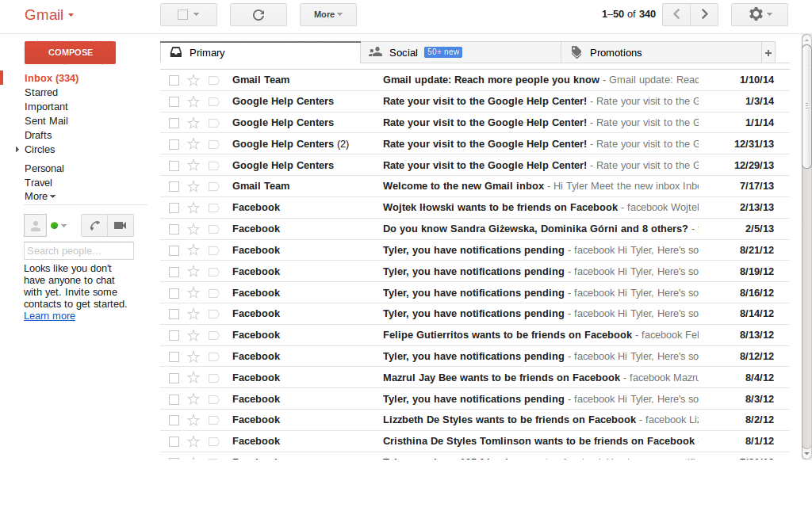Screen dimensions: 812x511
Task: Open the Welcome to the new Gmail inbox email
Action: 475,186
